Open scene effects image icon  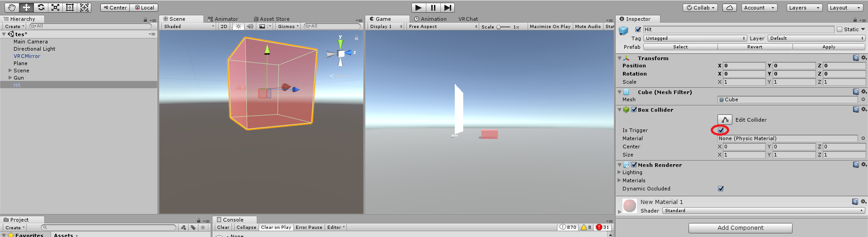coord(262,26)
